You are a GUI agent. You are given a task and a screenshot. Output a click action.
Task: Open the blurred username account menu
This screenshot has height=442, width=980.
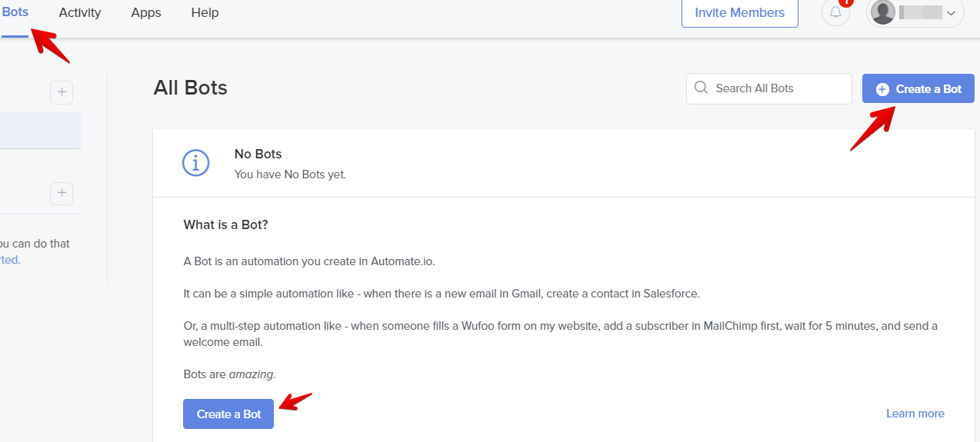point(921,13)
